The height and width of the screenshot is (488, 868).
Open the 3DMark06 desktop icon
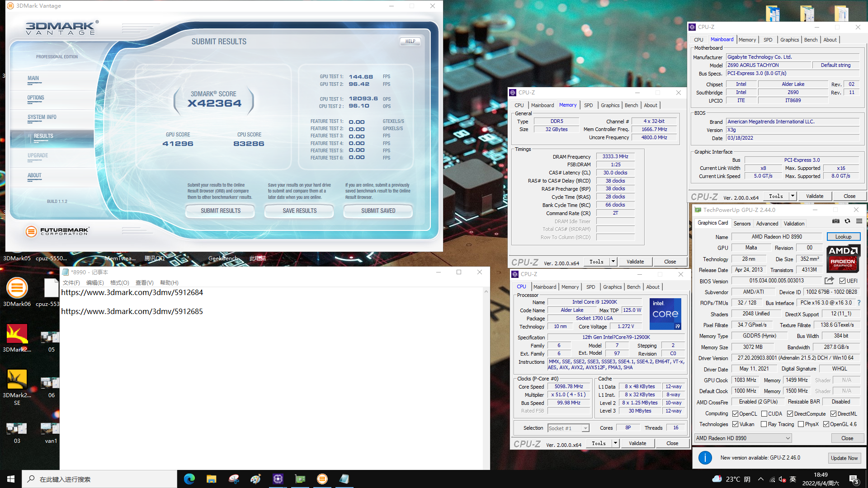click(x=17, y=292)
